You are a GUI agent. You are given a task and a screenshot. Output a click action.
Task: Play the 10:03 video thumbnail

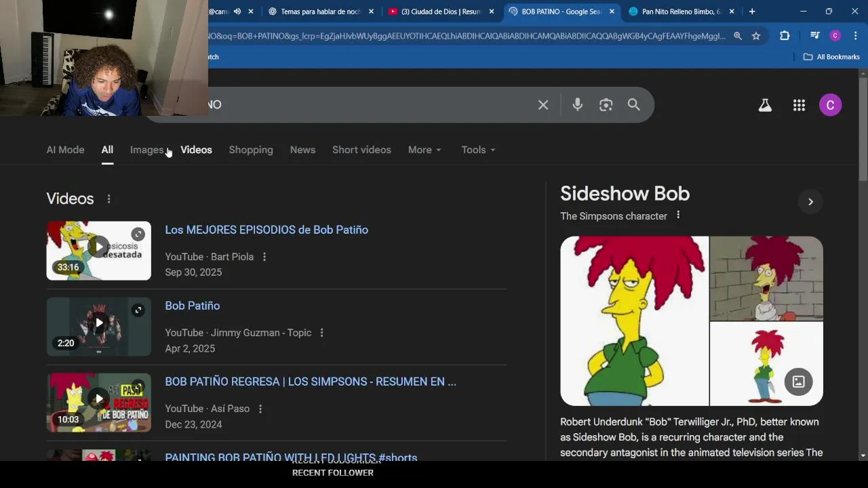point(98,403)
